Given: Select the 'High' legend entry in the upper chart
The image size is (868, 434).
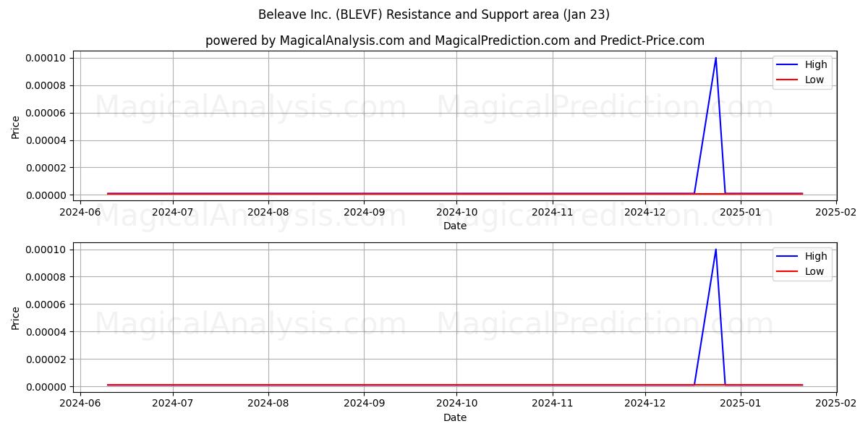Looking at the screenshot, I should pyautogui.click(x=803, y=64).
